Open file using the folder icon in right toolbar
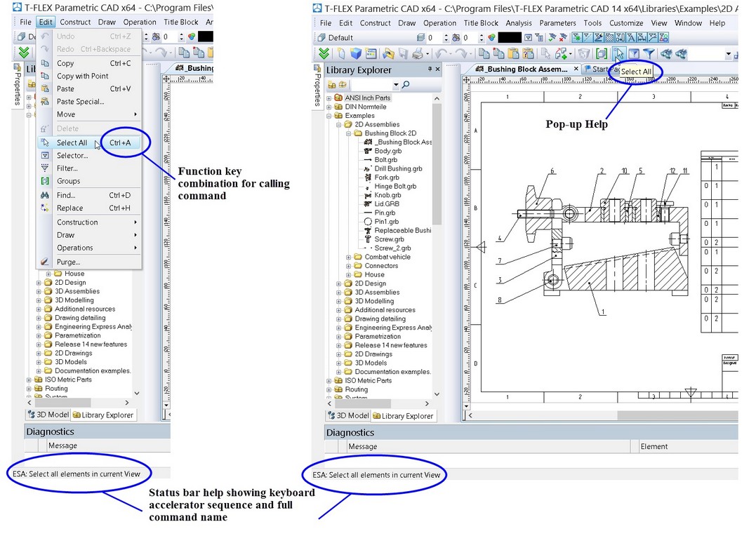The width and height of the screenshot is (756, 536). (388, 53)
